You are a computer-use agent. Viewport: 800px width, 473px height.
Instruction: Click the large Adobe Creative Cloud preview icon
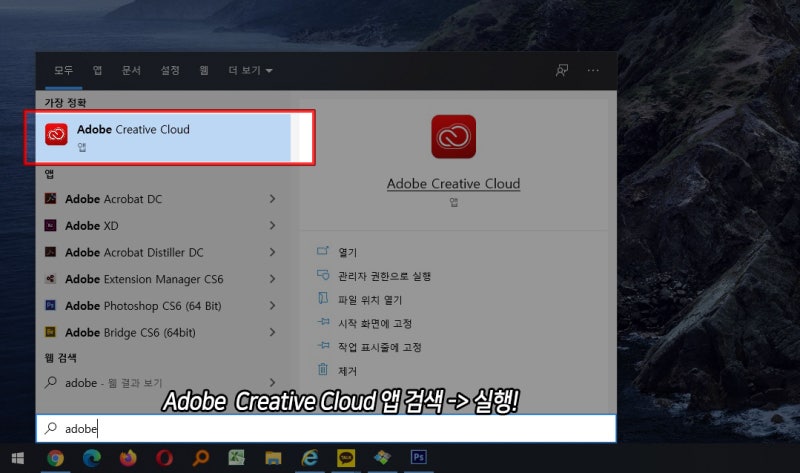click(454, 136)
